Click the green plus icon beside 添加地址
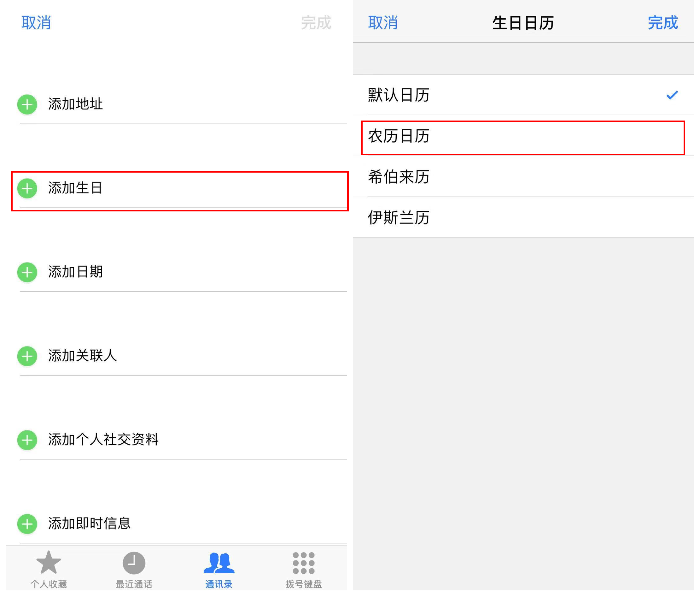This screenshot has height=591, width=700. (x=27, y=104)
